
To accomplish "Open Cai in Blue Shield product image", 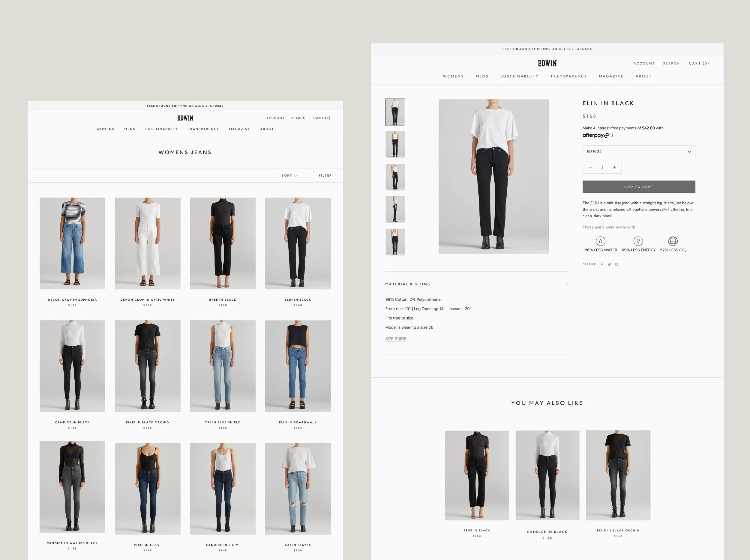I will tap(222, 366).
